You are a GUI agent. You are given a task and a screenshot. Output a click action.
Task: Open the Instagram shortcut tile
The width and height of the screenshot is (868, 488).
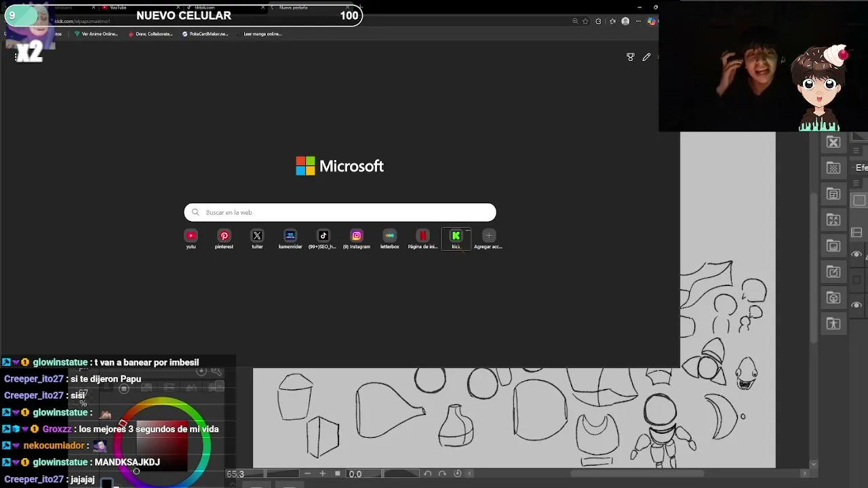[x=356, y=239]
